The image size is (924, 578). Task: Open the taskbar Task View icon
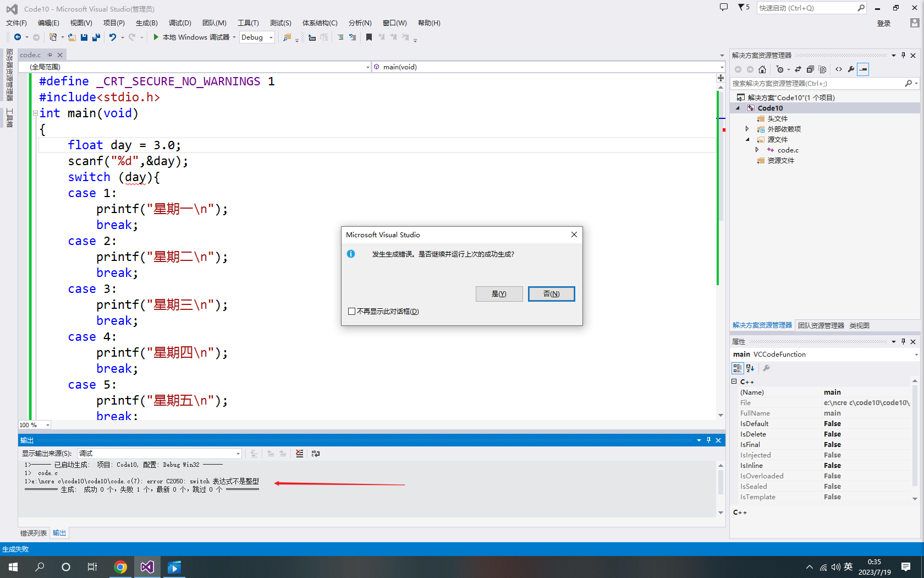[92, 567]
